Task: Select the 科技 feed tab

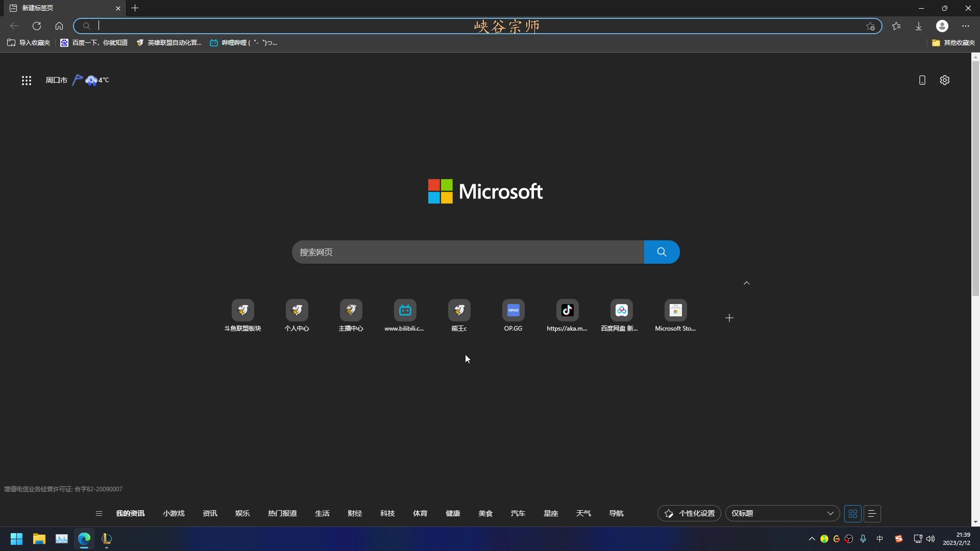Action: 387,514
